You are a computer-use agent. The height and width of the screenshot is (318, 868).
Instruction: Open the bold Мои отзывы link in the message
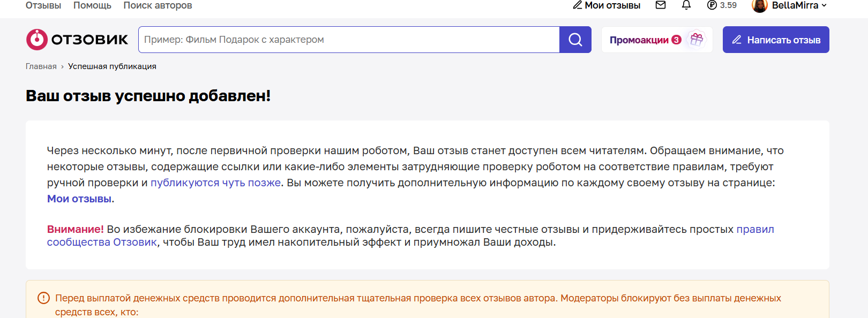pos(79,199)
